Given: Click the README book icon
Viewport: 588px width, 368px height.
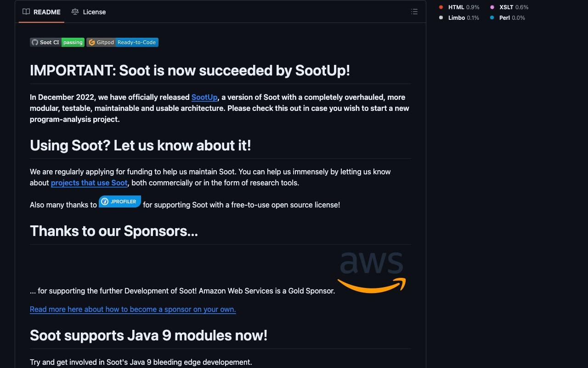Looking at the screenshot, I should (x=26, y=12).
